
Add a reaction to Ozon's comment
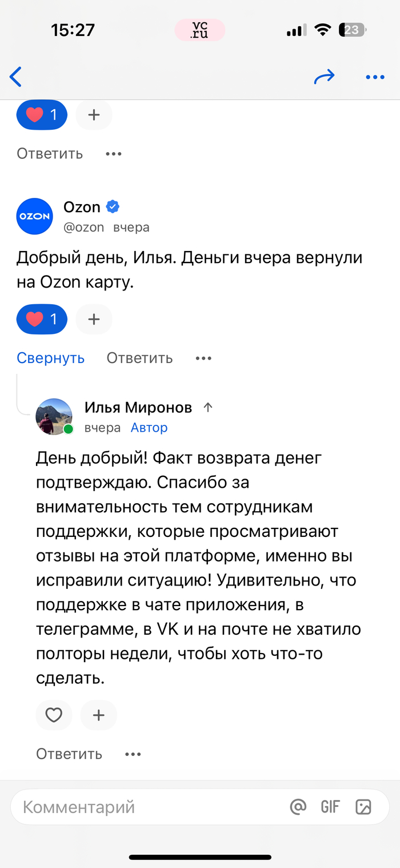tap(94, 319)
